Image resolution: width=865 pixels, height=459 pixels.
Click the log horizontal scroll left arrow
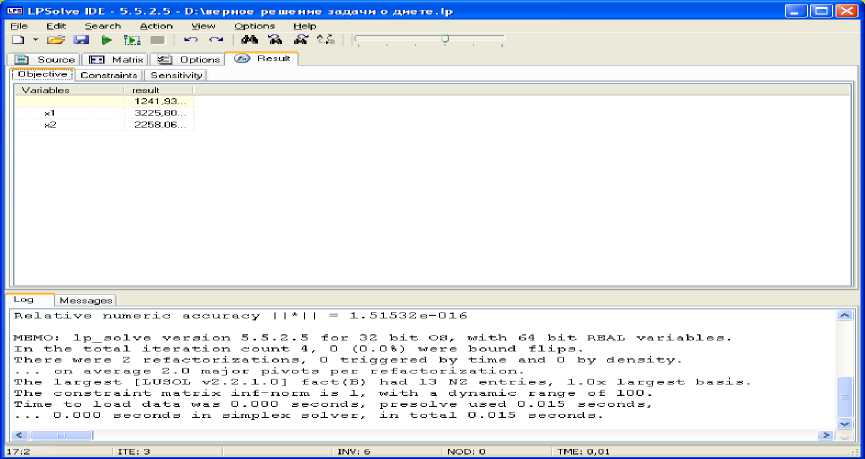18,435
